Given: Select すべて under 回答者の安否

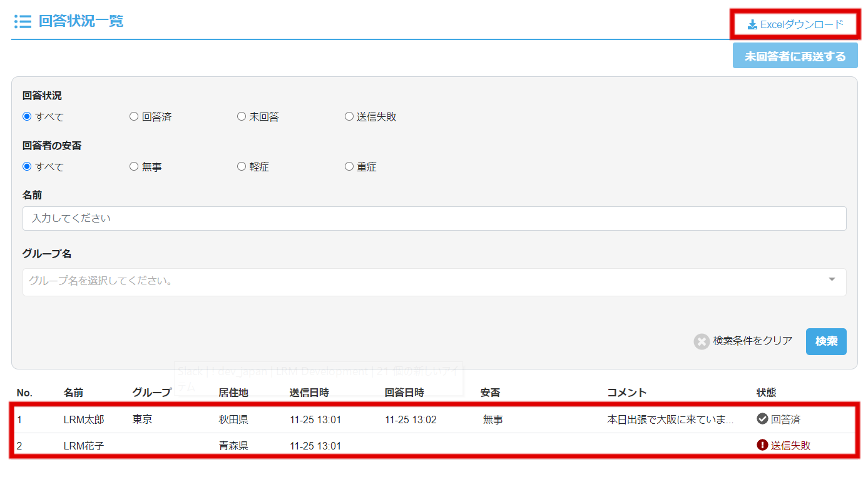Looking at the screenshot, I should coord(27,166).
